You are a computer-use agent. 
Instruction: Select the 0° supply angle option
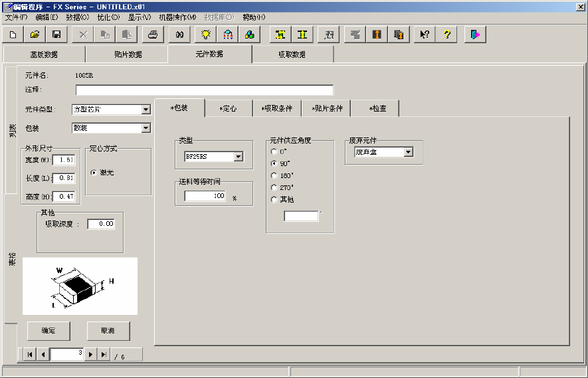coord(274,151)
